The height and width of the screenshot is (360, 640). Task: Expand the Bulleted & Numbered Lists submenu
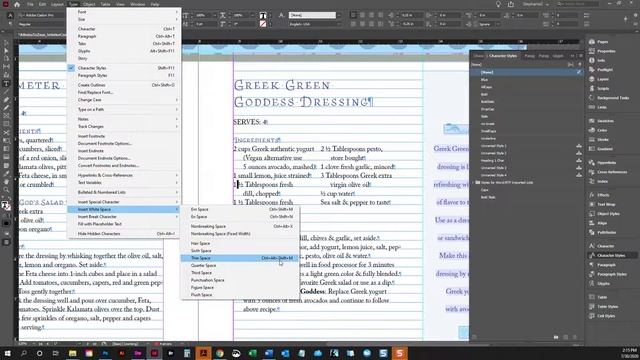click(x=124, y=192)
